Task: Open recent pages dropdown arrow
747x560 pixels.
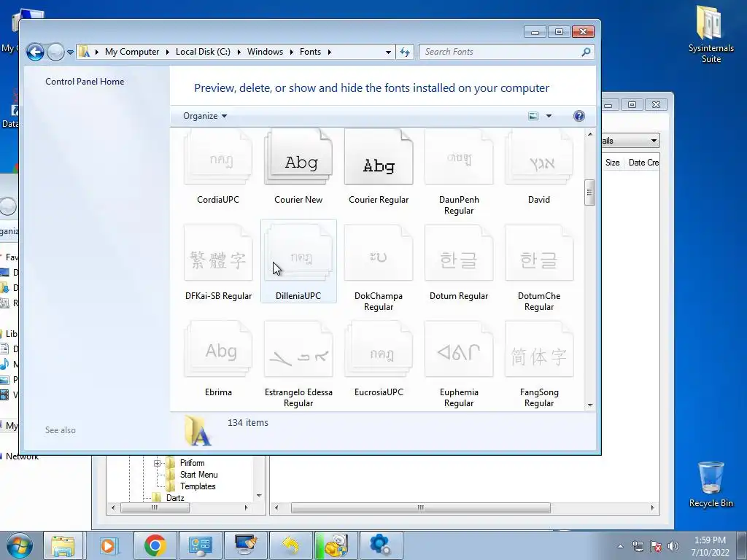Action: click(x=70, y=52)
